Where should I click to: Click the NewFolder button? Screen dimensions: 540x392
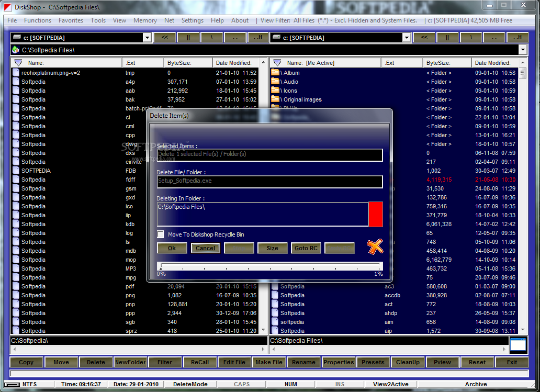pos(130,362)
